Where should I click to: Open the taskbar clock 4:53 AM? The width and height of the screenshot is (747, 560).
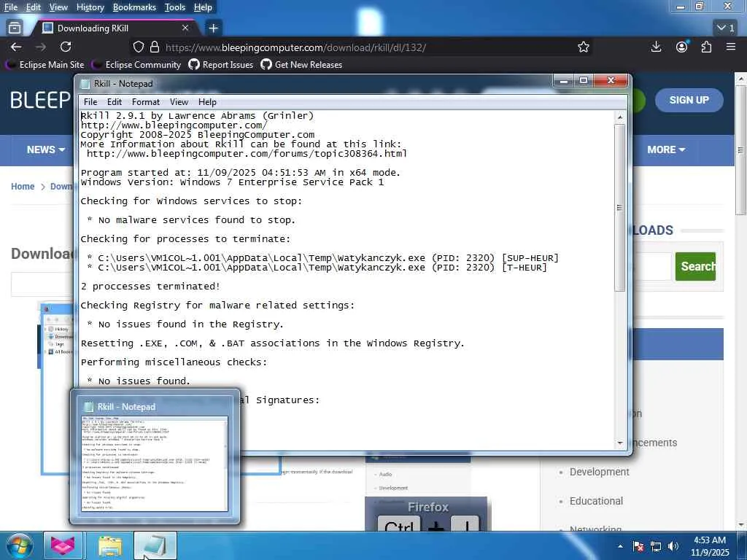(709, 546)
